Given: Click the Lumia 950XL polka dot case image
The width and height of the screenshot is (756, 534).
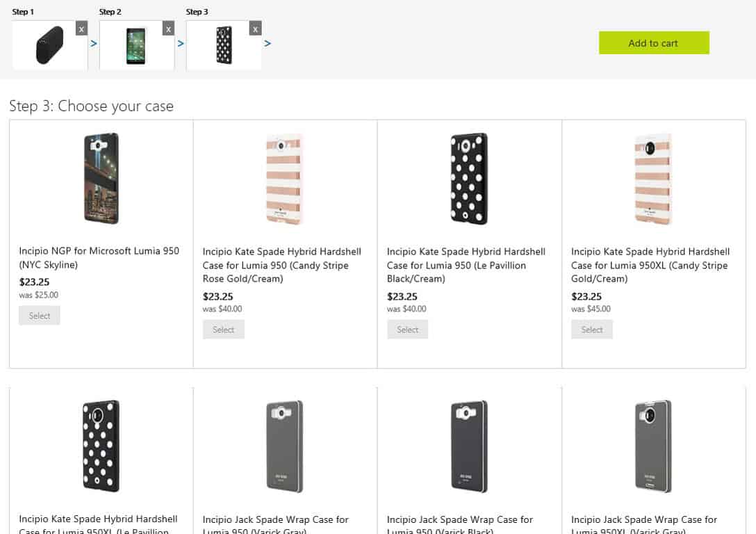Looking at the screenshot, I should tap(101, 446).
